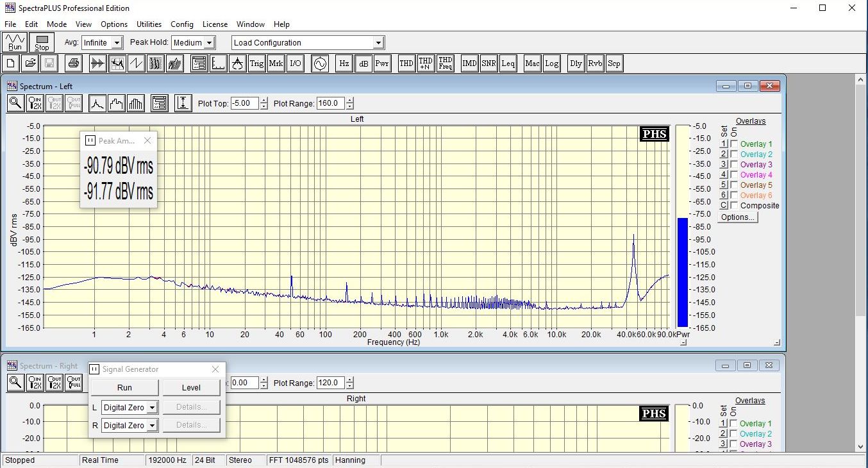Image resolution: width=868 pixels, height=468 pixels.
Task: Check the Overlay 4 checkbox
Action: click(x=734, y=175)
